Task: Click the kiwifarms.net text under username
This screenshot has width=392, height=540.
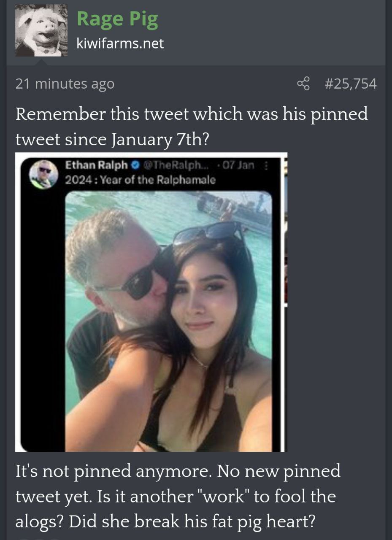Action: tap(120, 43)
